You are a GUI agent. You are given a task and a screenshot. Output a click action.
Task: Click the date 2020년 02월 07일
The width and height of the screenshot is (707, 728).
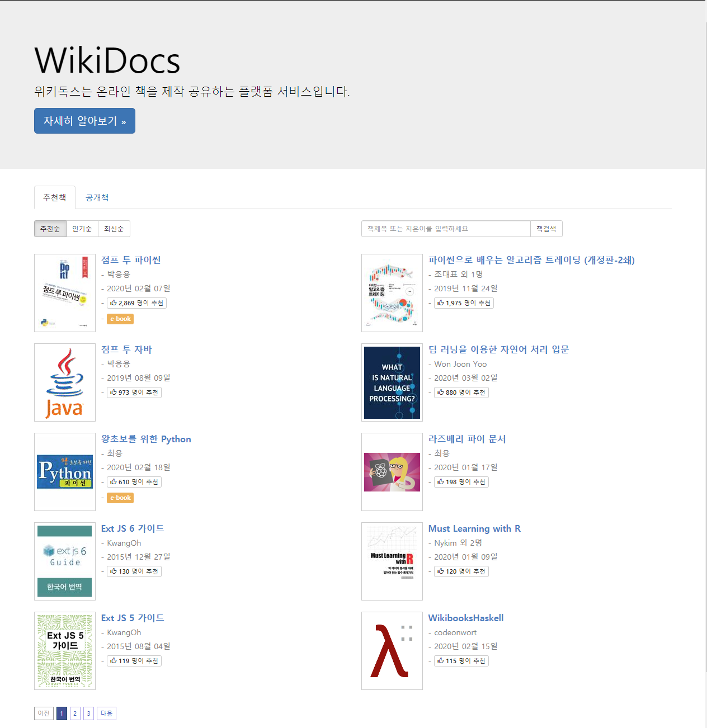coord(139,289)
